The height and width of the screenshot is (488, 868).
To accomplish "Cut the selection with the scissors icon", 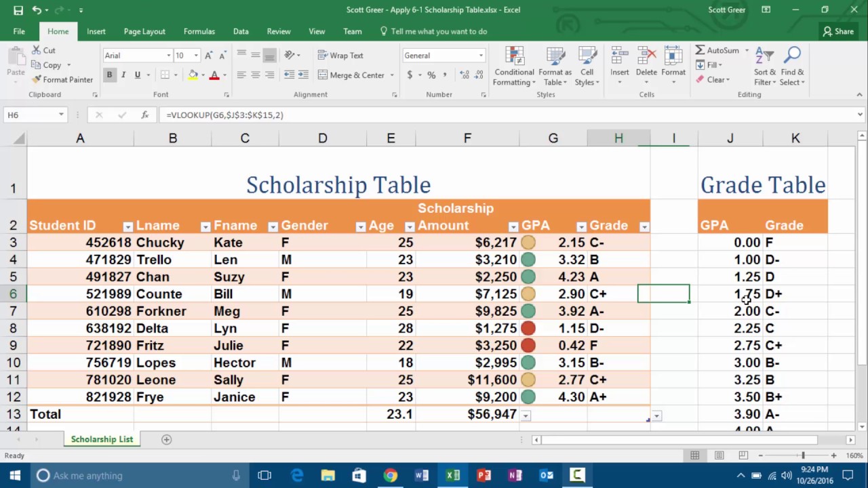I will pos(43,50).
